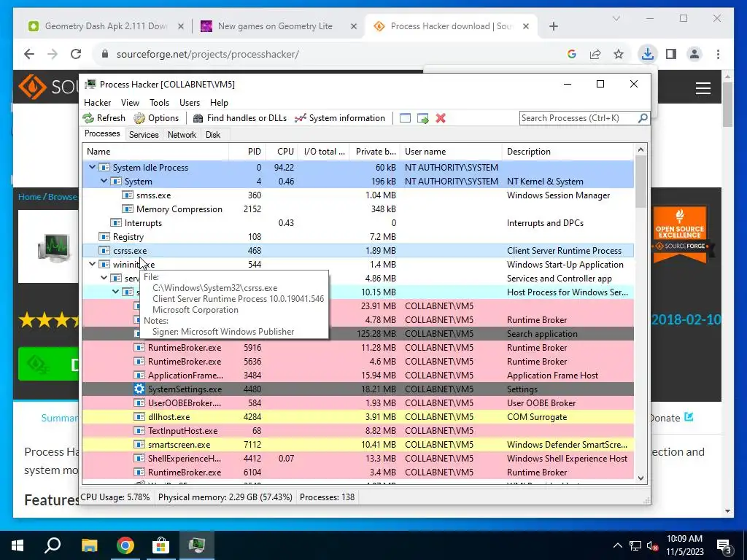Open new Chrome tab with plus
Image resolution: width=747 pixels, height=560 pixels.
[x=553, y=26]
